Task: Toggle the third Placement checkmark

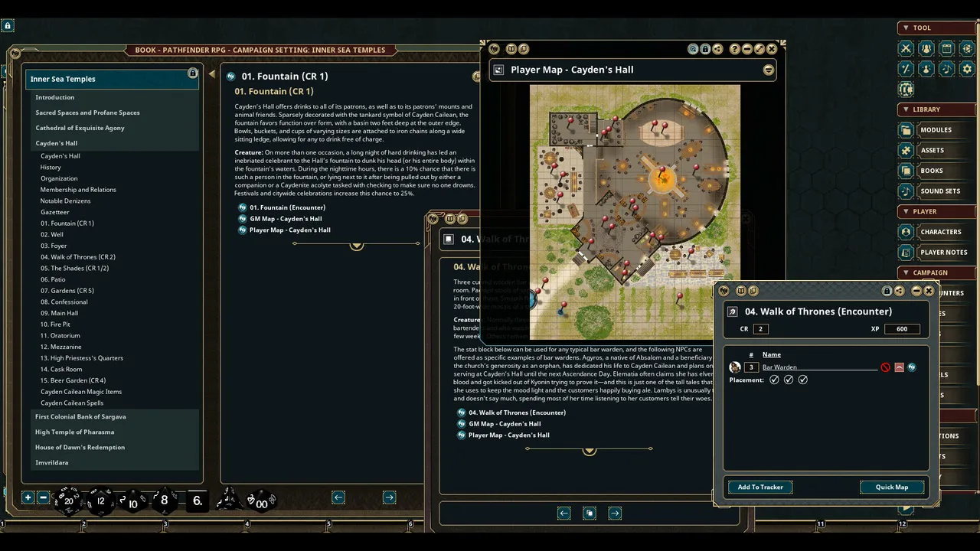Action: coord(802,380)
